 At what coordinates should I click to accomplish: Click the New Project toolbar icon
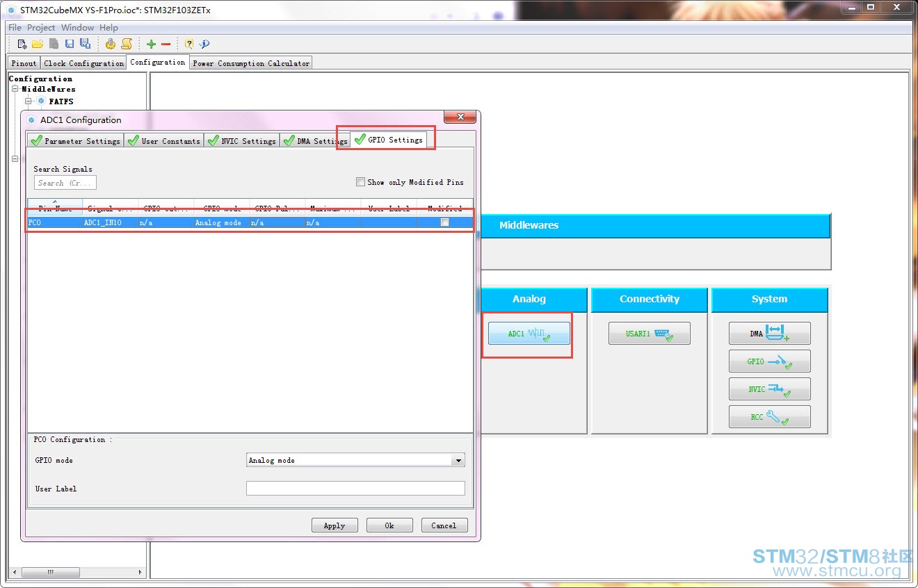point(22,44)
